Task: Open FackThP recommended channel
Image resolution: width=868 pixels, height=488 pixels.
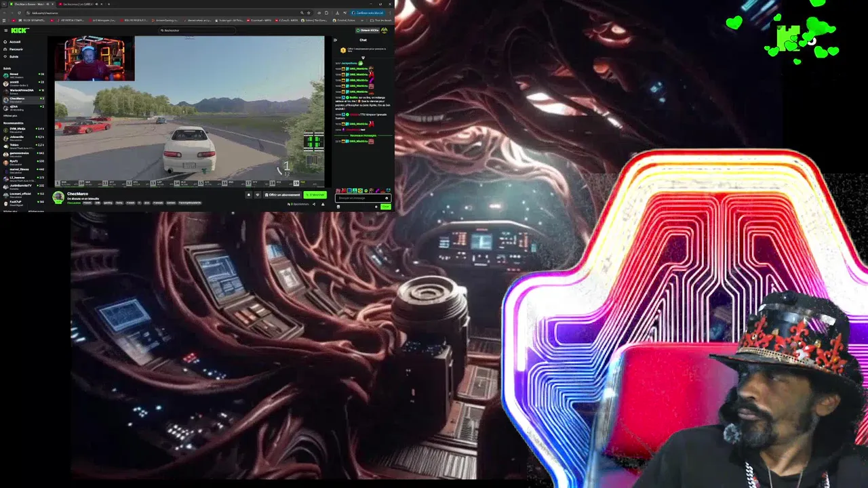Action: 24,202
